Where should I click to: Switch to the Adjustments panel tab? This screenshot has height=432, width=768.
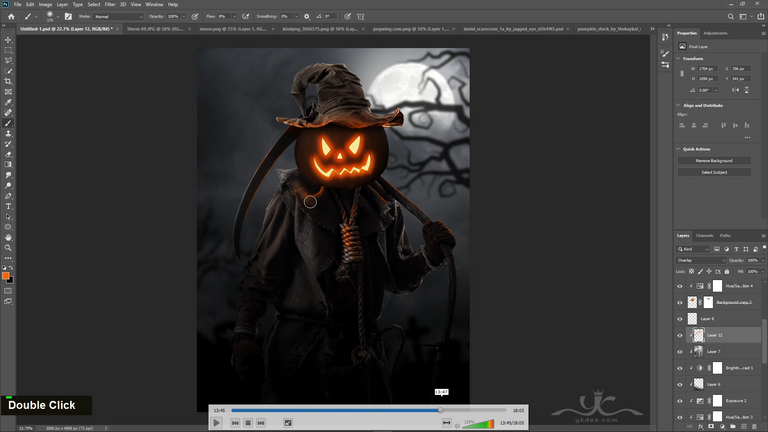click(x=715, y=33)
